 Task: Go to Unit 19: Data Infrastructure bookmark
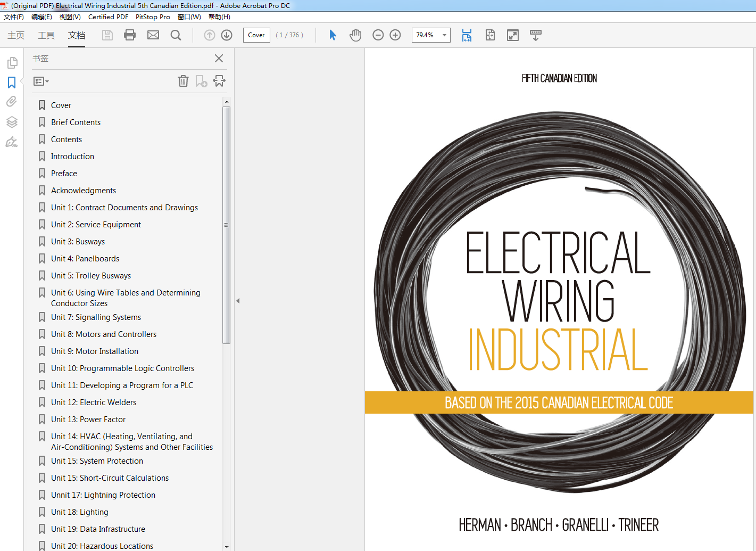coord(98,529)
